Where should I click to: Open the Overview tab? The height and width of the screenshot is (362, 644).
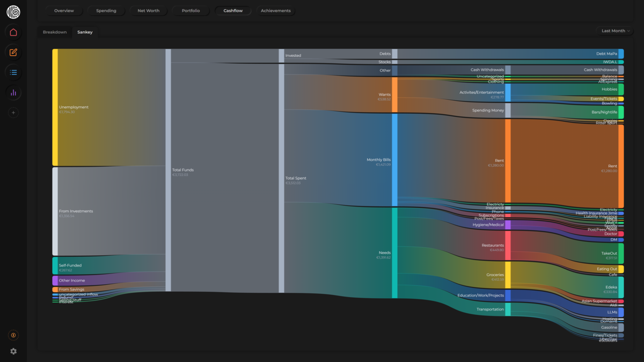click(x=64, y=11)
